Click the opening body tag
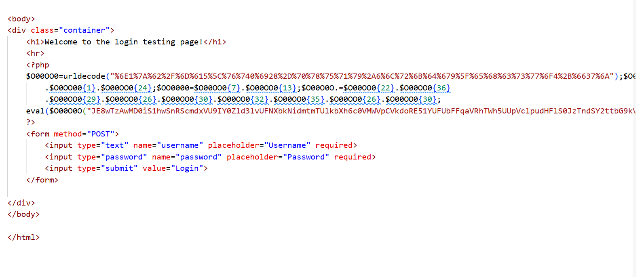This screenshot has height=277, width=644. click(21, 19)
